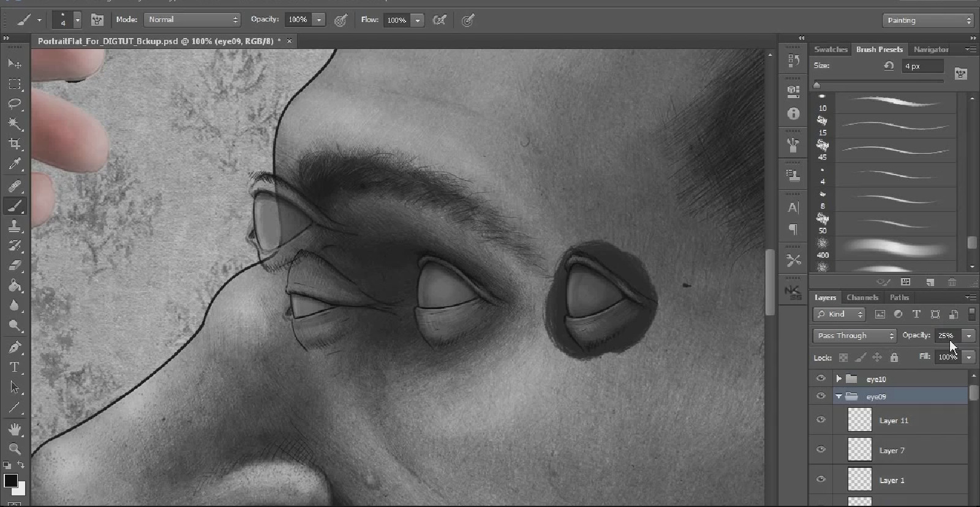Select the Move tool

pos(15,64)
